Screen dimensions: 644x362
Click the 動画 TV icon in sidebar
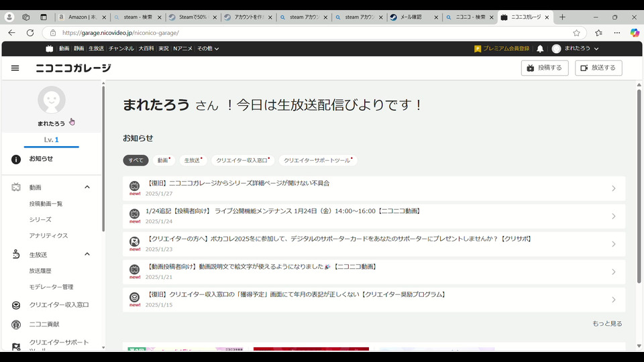16,188
